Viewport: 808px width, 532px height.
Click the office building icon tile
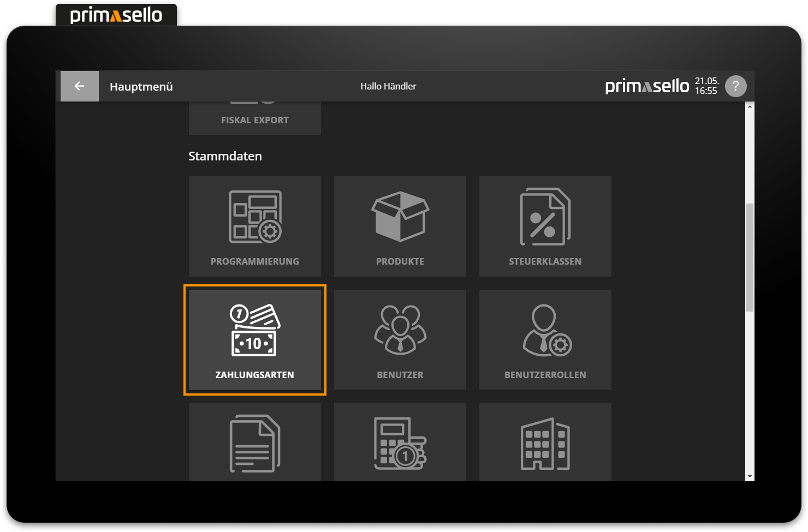545,443
